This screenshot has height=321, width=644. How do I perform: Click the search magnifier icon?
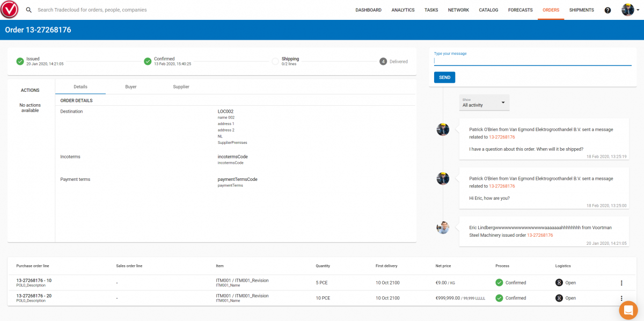(28, 10)
